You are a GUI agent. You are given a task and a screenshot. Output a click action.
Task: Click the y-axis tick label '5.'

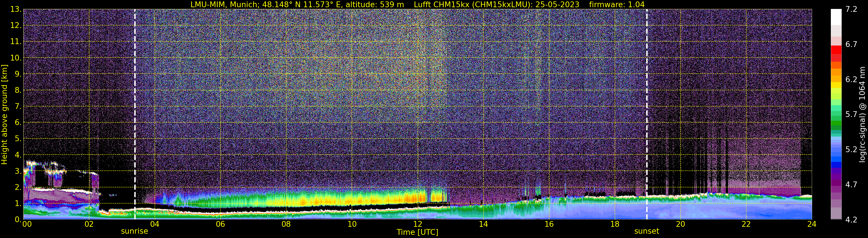tap(18, 139)
